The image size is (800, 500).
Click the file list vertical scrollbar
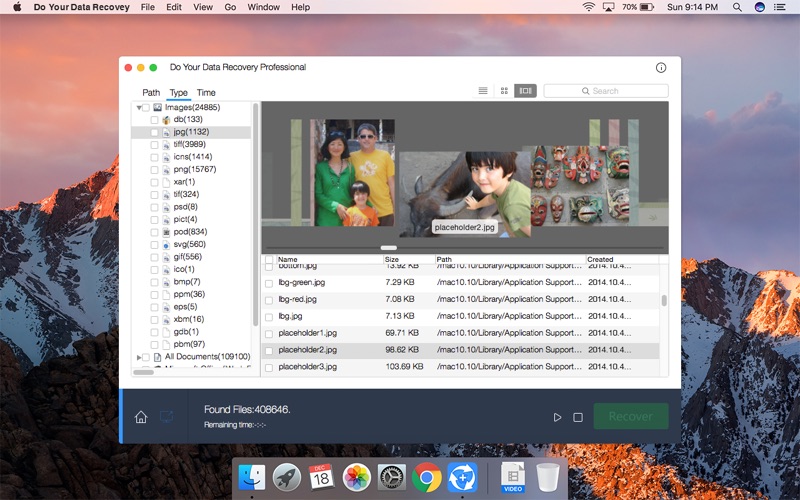(x=664, y=301)
